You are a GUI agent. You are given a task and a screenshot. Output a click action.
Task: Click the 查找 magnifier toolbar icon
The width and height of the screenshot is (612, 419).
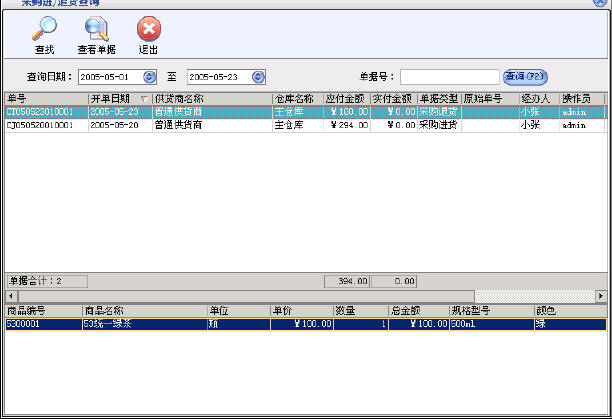44,30
